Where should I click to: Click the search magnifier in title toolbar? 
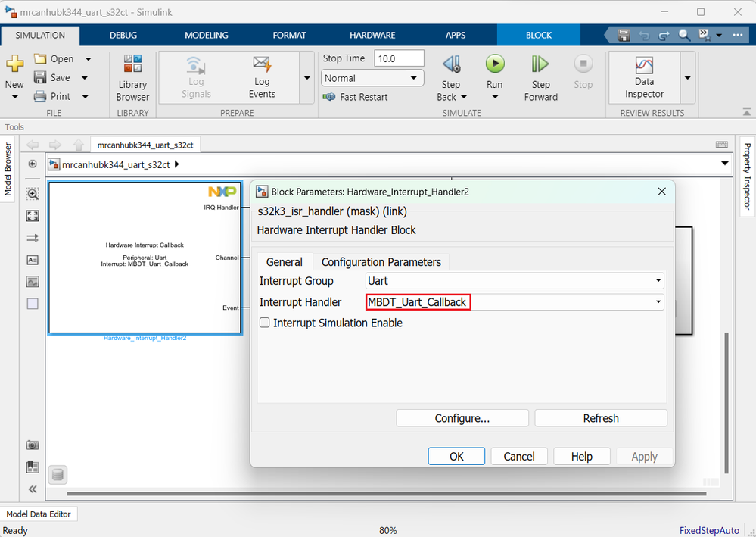click(x=684, y=36)
